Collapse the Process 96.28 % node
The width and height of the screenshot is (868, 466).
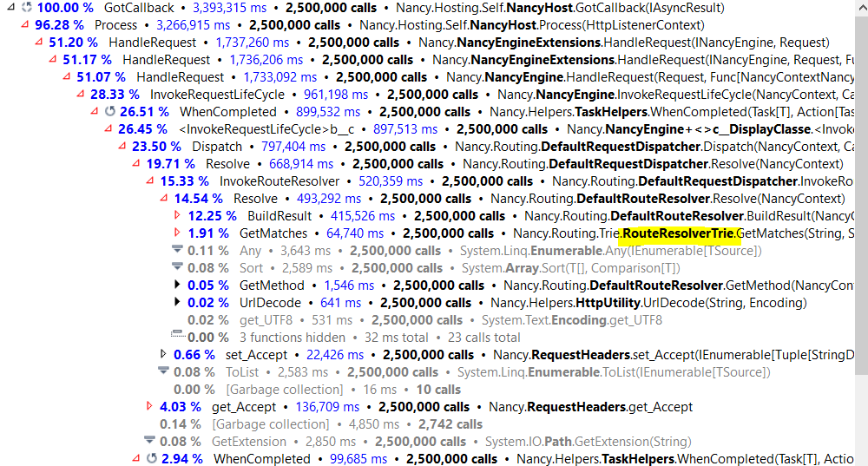click(x=25, y=24)
